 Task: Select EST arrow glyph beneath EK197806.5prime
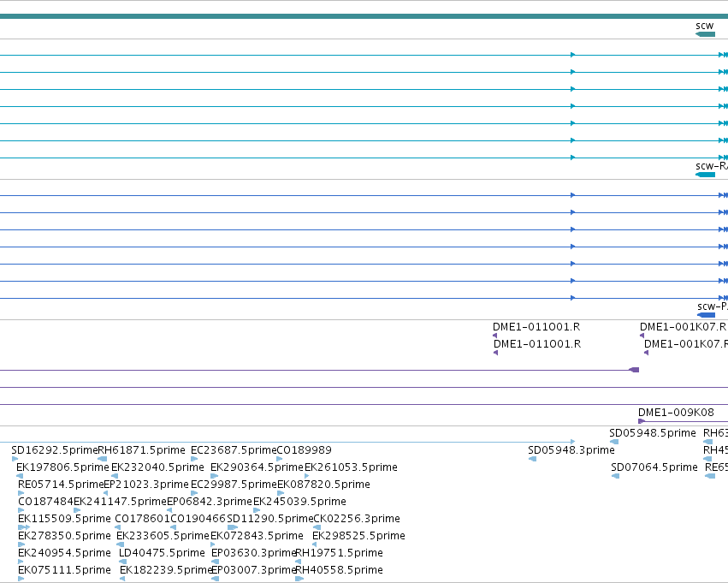tap(20, 476)
